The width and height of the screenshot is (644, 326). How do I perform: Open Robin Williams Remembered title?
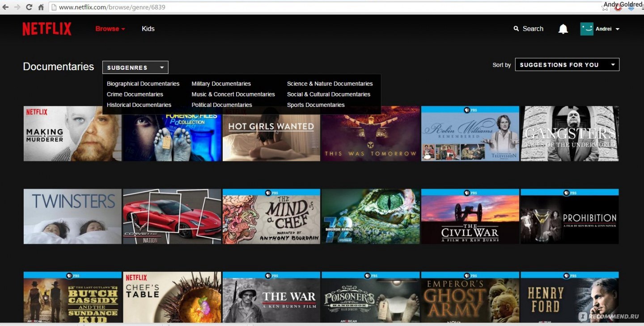coord(470,133)
